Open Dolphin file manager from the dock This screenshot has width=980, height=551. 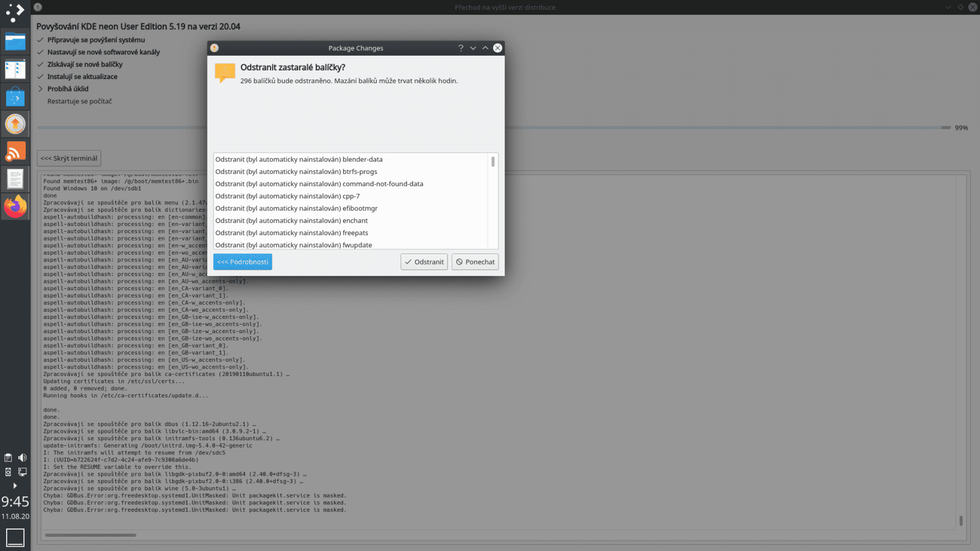click(15, 42)
